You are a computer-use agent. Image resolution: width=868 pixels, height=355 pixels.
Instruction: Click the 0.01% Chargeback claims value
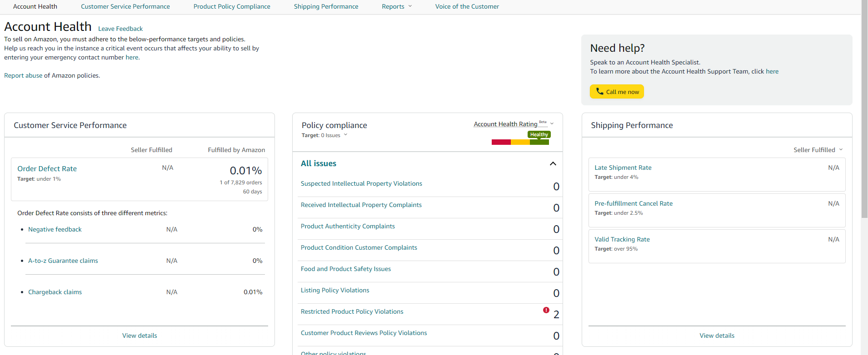253,292
